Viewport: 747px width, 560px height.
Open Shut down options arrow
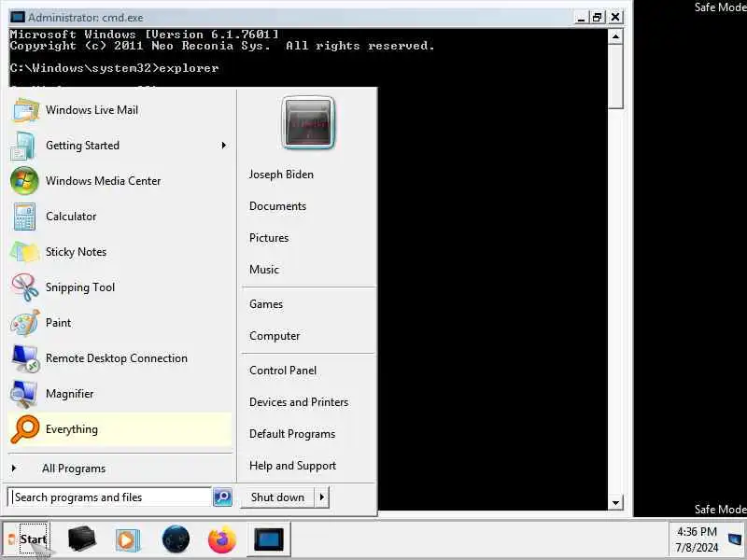click(322, 497)
